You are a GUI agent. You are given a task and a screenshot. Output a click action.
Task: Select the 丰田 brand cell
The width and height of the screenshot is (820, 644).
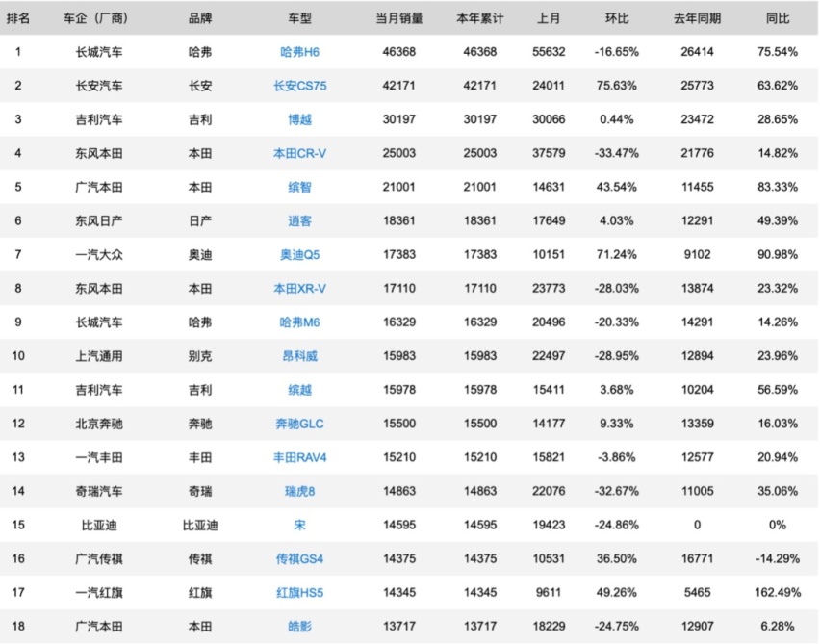click(x=200, y=457)
